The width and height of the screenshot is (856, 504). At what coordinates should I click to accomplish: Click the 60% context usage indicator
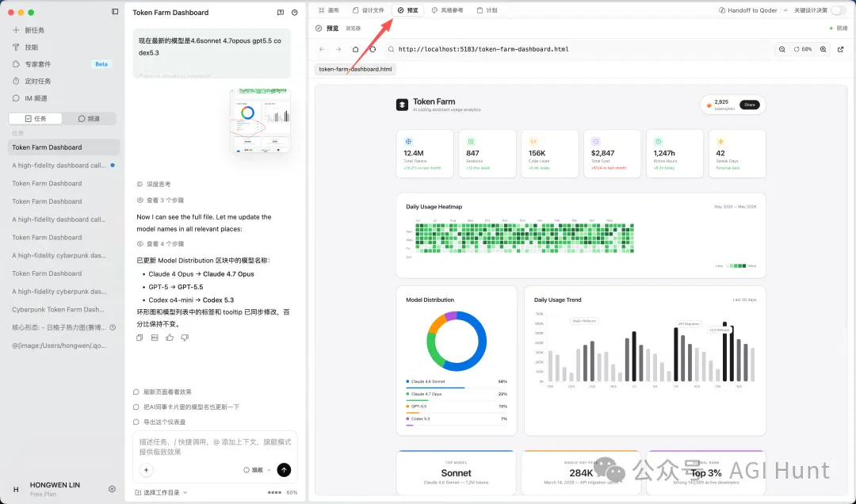pyautogui.click(x=283, y=493)
